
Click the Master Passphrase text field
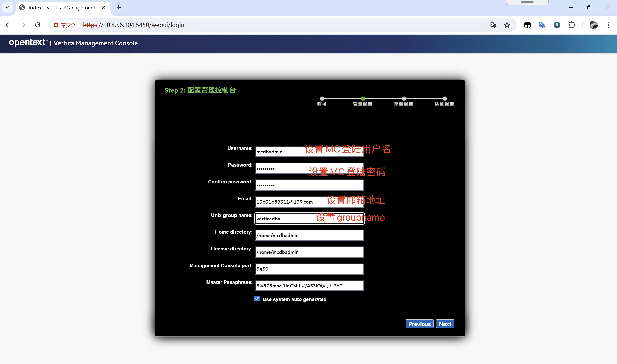point(309,286)
